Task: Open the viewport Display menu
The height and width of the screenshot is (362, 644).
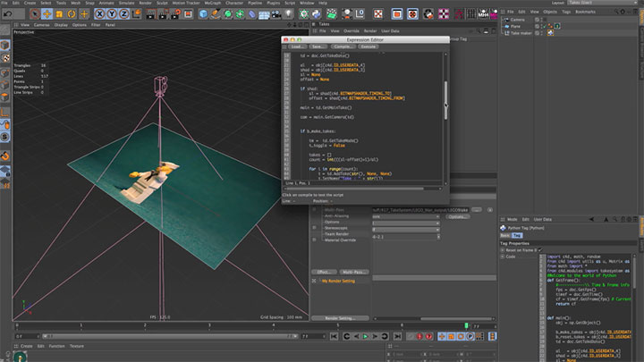Action: coord(61,25)
